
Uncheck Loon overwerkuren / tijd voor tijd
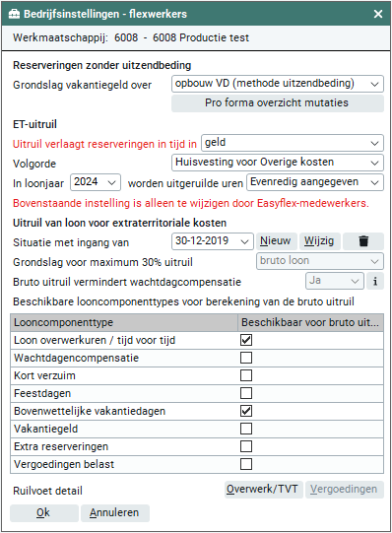pos(246,340)
